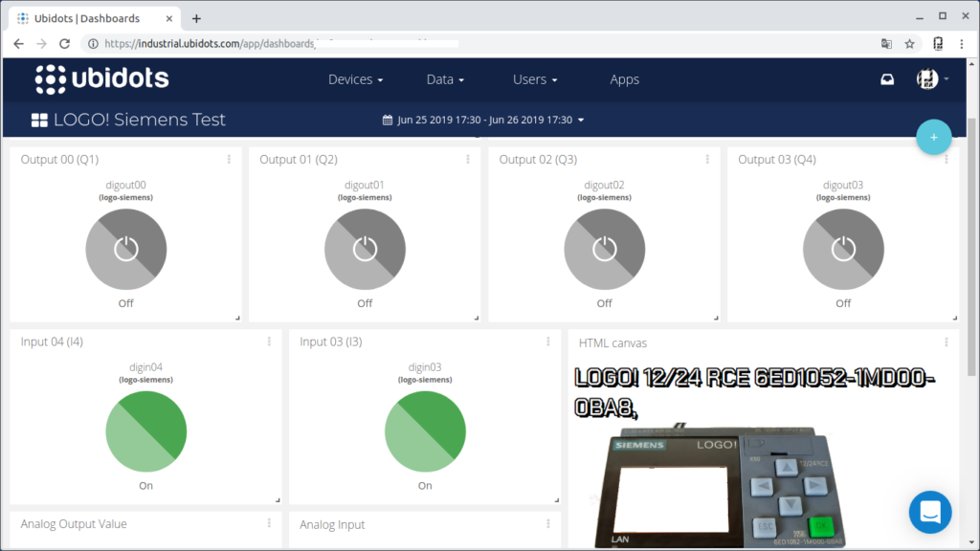This screenshot has height=551, width=980.
Task: Open Input 04 (I4) widget options menu
Action: click(269, 342)
